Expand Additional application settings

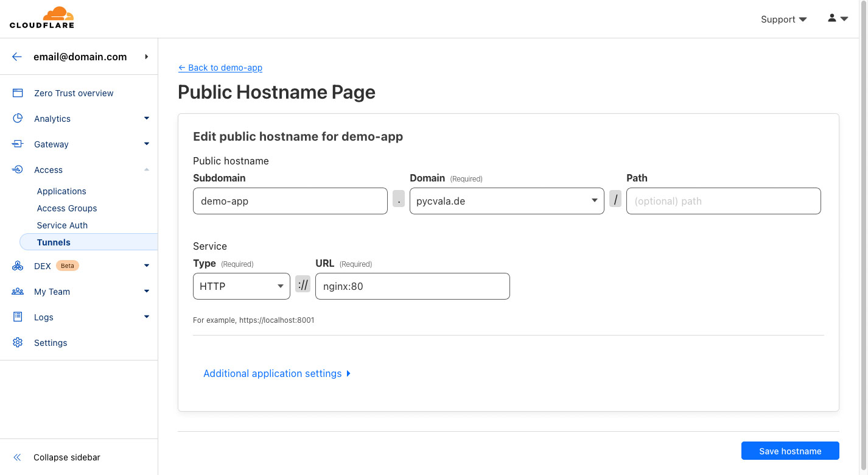277,373
